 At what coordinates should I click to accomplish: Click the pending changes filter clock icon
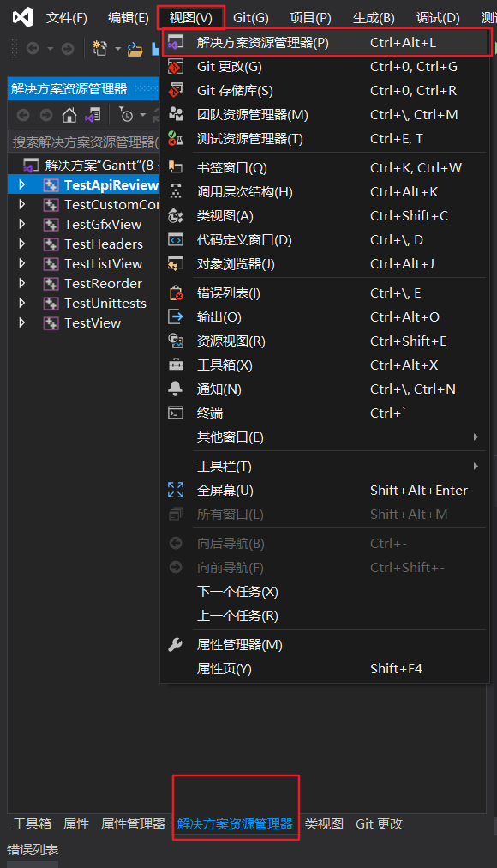tap(126, 115)
